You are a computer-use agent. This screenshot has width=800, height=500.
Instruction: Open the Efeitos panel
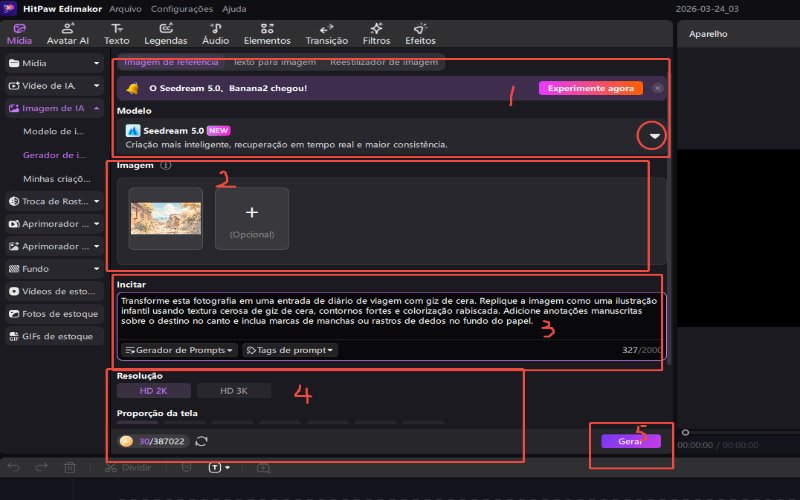[420, 34]
